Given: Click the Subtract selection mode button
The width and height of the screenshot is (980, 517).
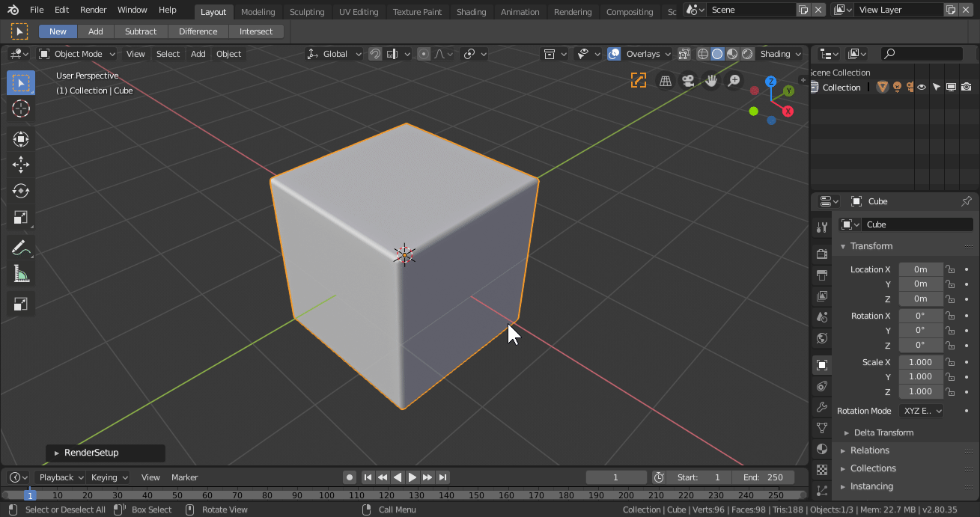Looking at the screenshot, I should tap(141, 31).
